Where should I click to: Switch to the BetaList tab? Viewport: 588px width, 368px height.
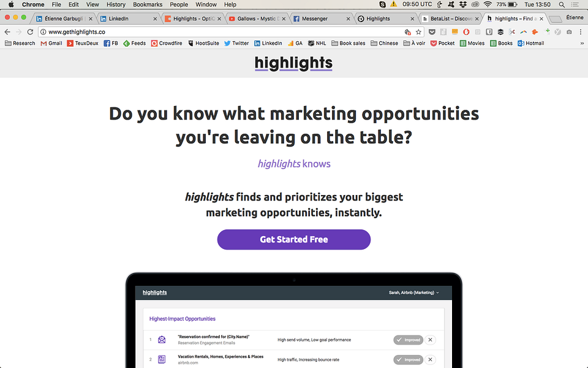click(450, 18)
